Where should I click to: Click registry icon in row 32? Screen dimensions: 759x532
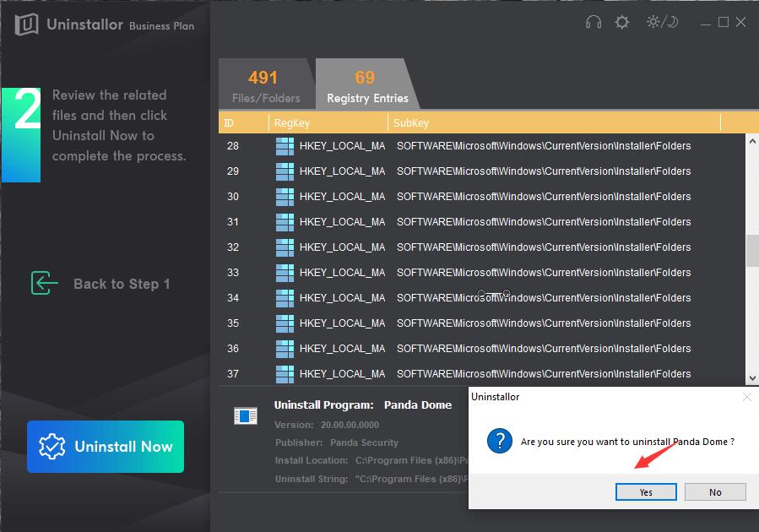285,247
